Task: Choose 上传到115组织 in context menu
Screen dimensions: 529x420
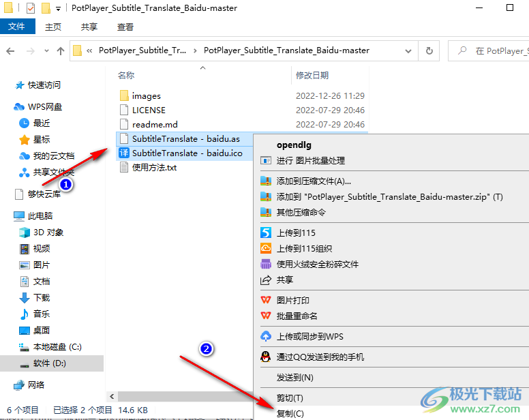Action: [304, 249]
